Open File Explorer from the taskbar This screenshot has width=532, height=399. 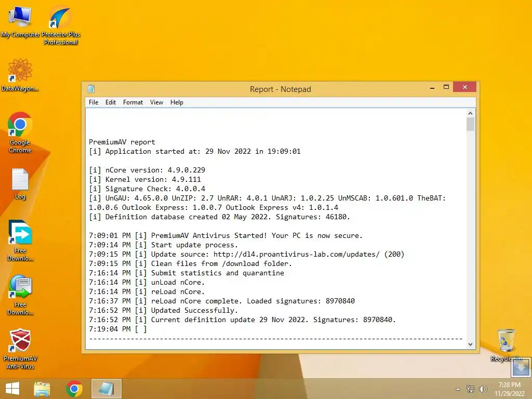click(42, 389)
